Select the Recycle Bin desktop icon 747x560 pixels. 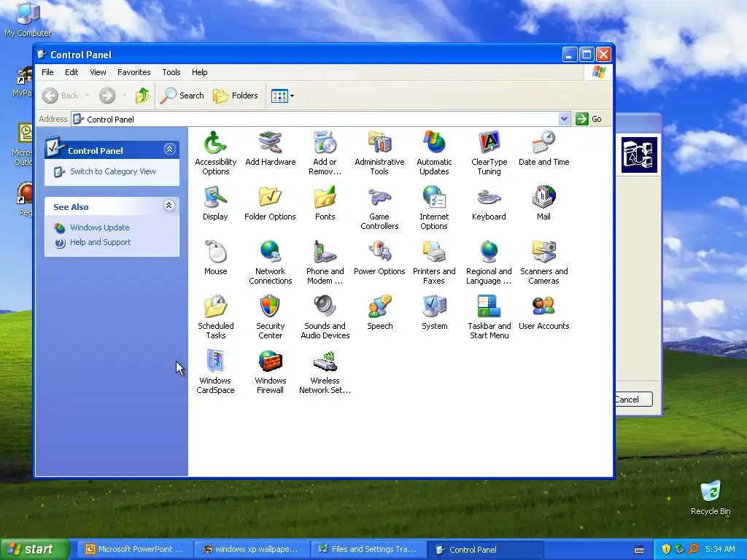[711, 497]
